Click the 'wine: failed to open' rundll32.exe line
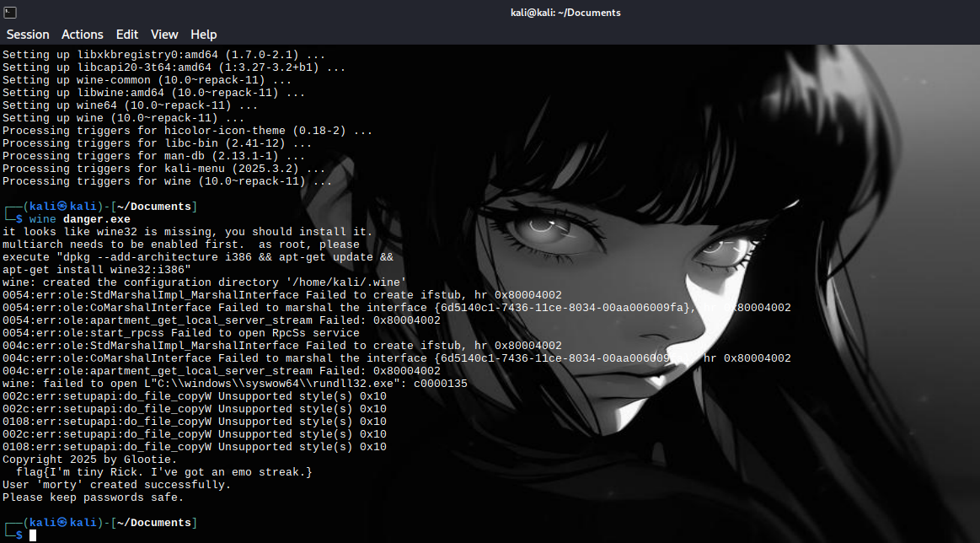The height and width of the screenshot is (543, 980). click(x=234, y=384)
